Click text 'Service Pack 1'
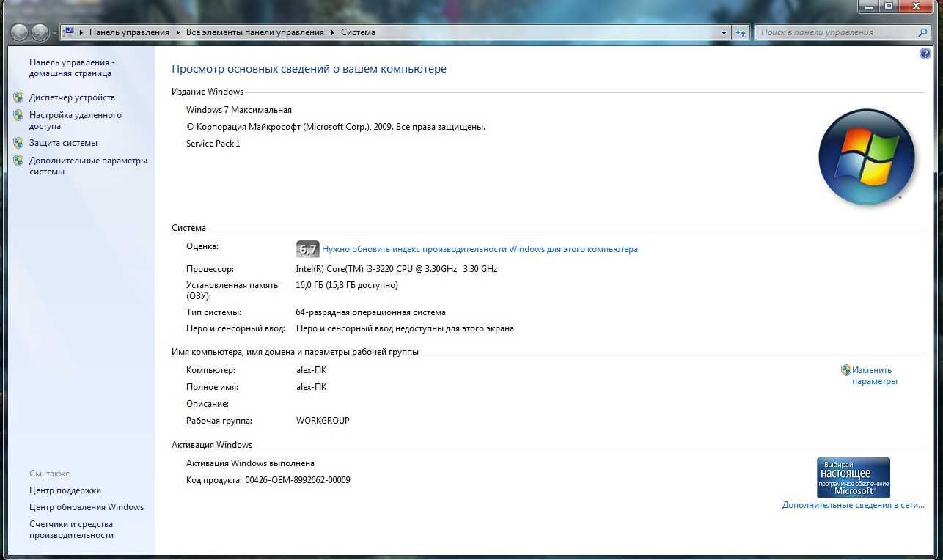Image resolution: width=943 pixels, height=560 pixels. (x=213, y=144)
